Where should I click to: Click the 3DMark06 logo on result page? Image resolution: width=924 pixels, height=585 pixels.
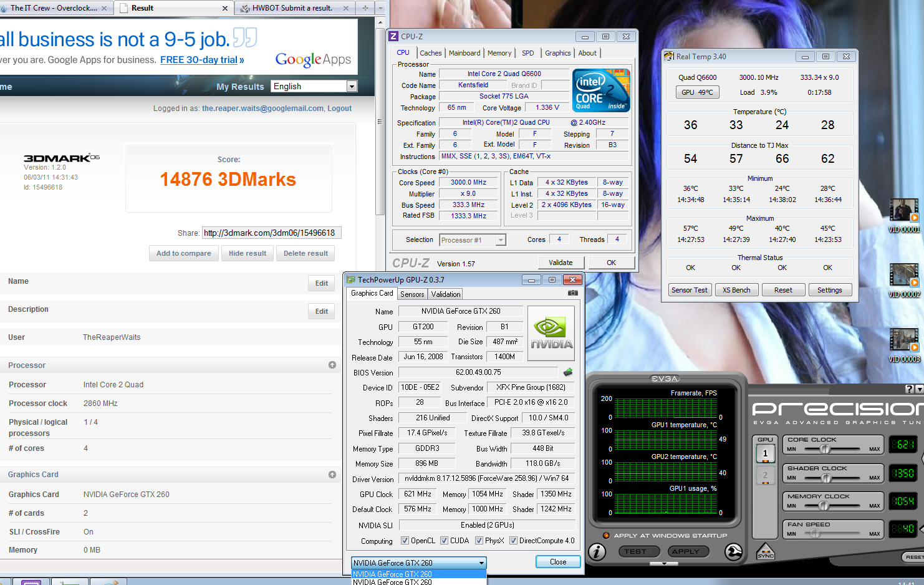[x=62, y=158]
